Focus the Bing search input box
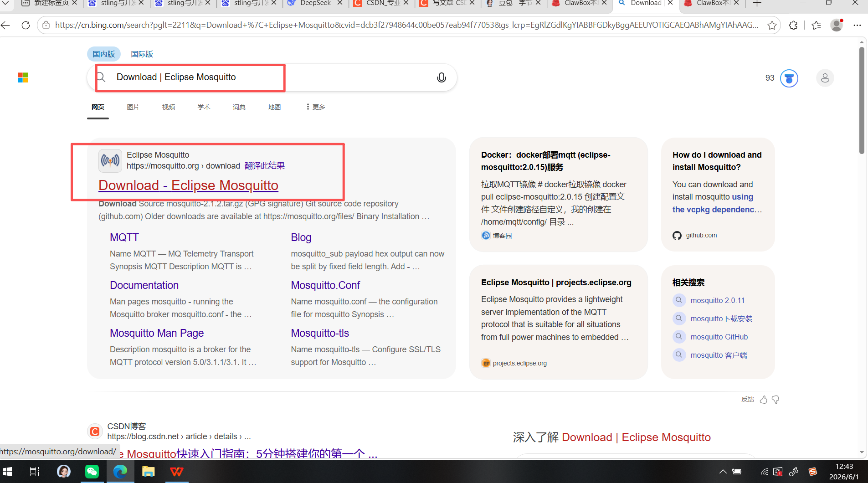The width and height of the screenshot is (868, 483). 272,77
